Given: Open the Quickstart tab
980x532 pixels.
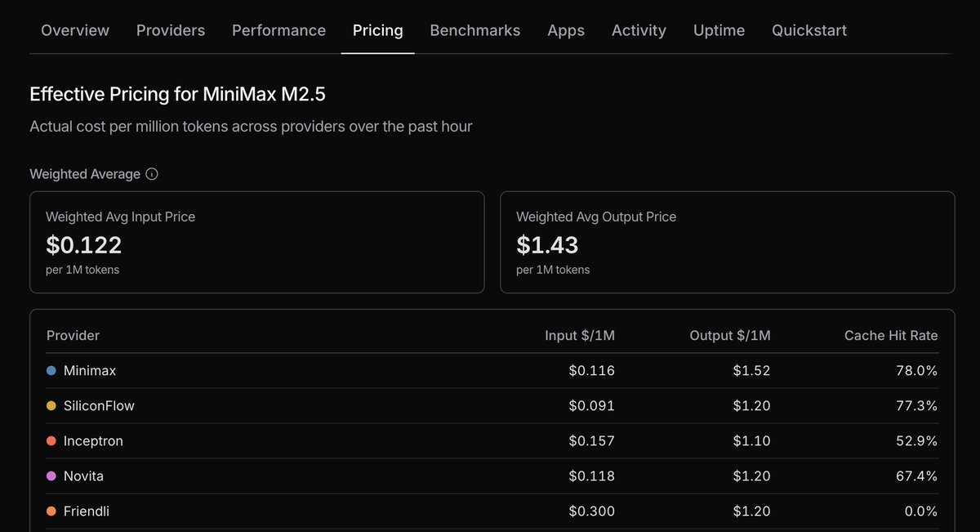Looking at the screenshot, I should [x=809, y=30].
